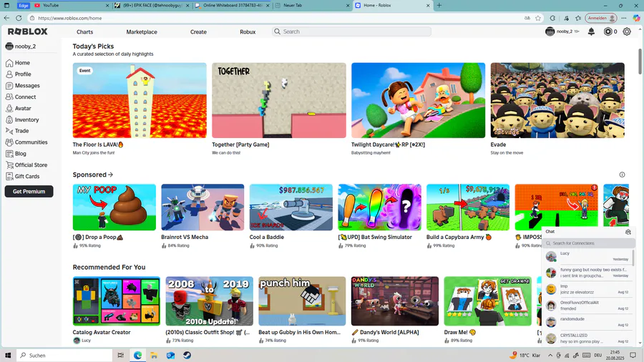Open Charts in Roblox top navigation
Viewport: 644px width, 362px height.
pos(84,32)
